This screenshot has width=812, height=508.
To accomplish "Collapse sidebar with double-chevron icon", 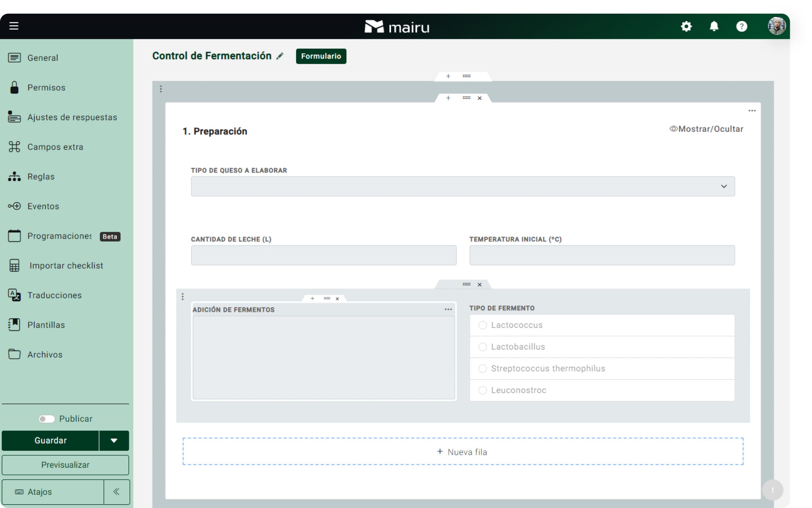I will click(116, 492).
